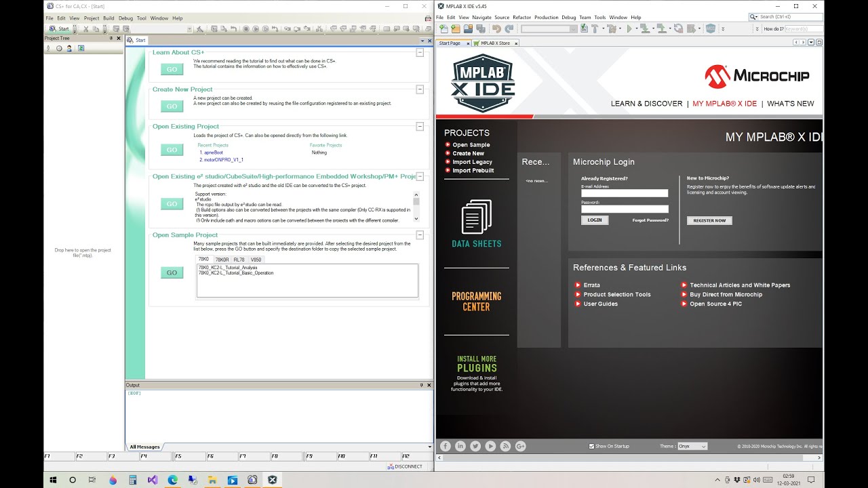
Task: Open Microsoft Edge from the Windows taskbar
Action: coord(172,479)
